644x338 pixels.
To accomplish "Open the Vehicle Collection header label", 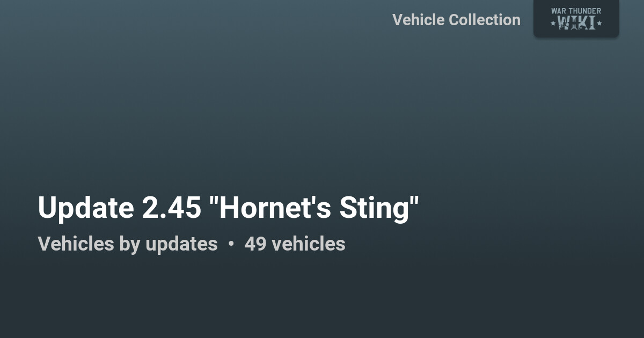I will [456, 20].
